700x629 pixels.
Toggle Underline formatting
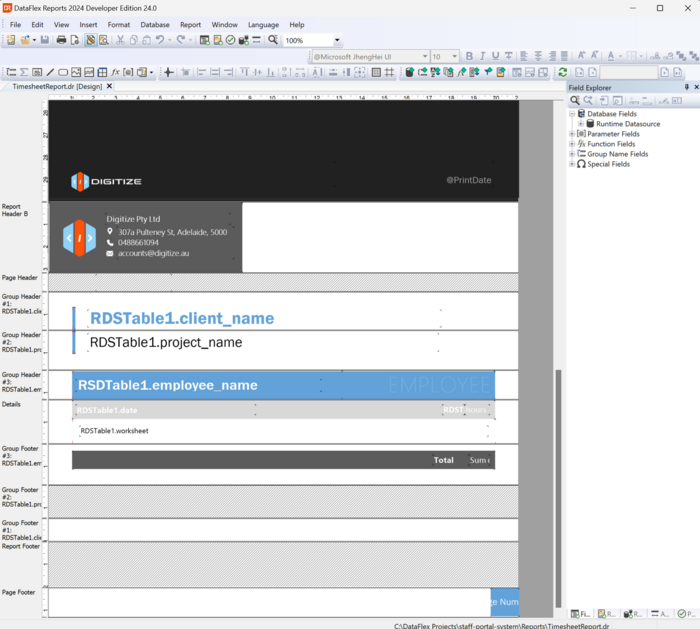pyautogui.click(x=495, y=56)
